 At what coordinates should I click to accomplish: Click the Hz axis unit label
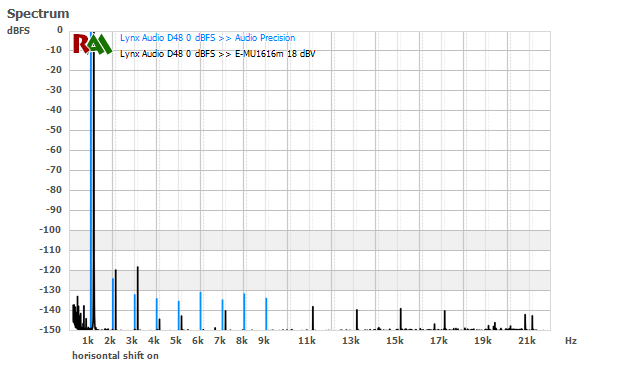[571, 341]
